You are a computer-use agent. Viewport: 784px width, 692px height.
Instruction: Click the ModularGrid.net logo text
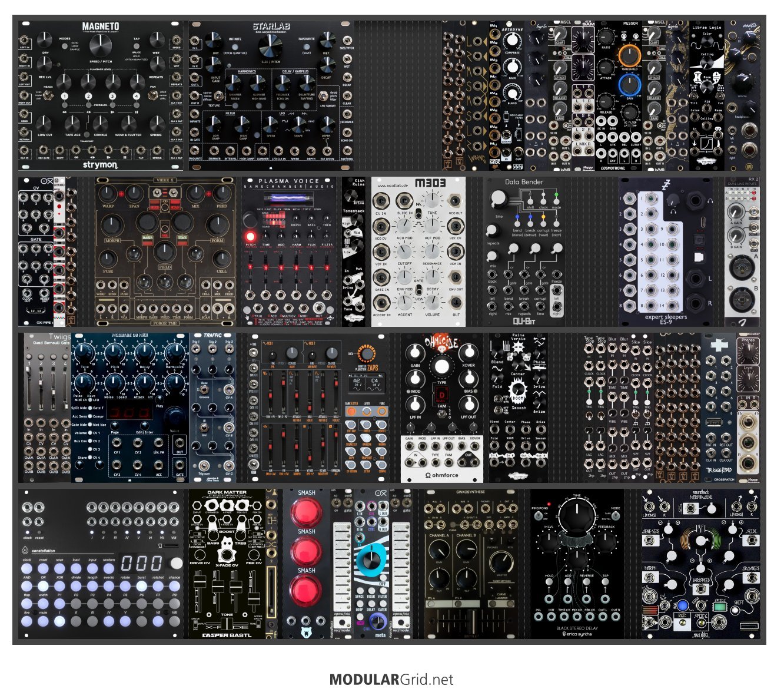[x=391, y=680]
